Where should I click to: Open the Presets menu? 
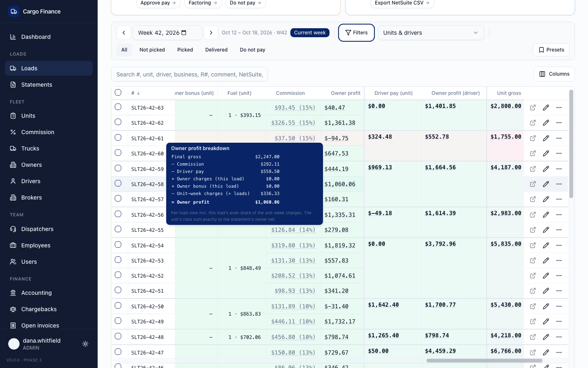point(551,50)
